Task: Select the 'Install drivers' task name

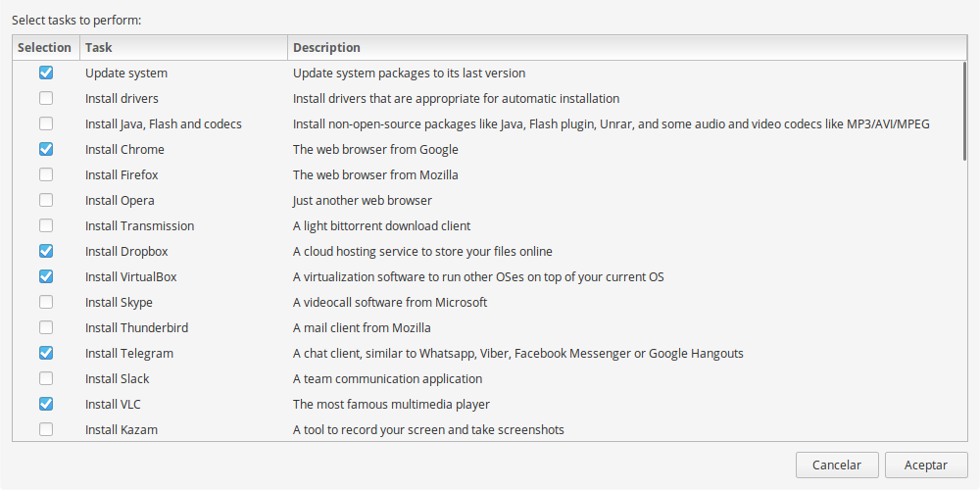Action: coord(122,99)
